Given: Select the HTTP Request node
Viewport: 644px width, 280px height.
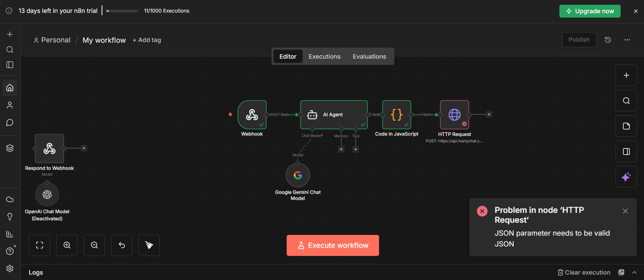Looking at the screenshot, I should (454, 115).
